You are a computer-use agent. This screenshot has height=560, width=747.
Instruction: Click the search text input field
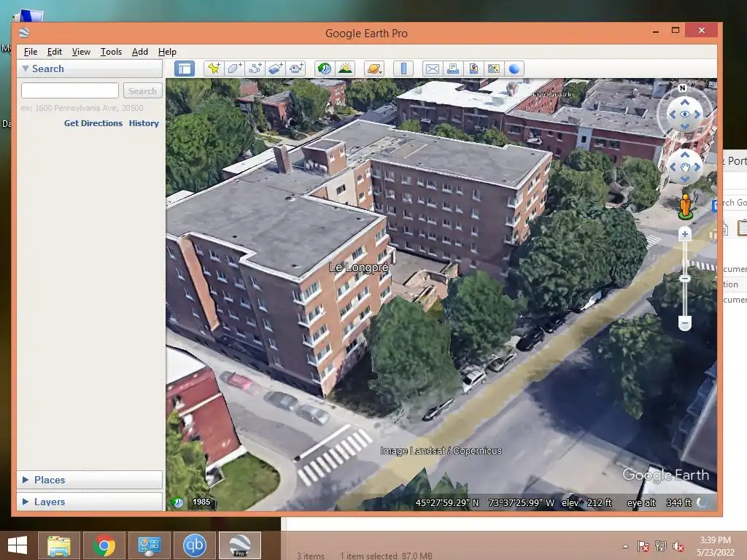tap(70, 90)
